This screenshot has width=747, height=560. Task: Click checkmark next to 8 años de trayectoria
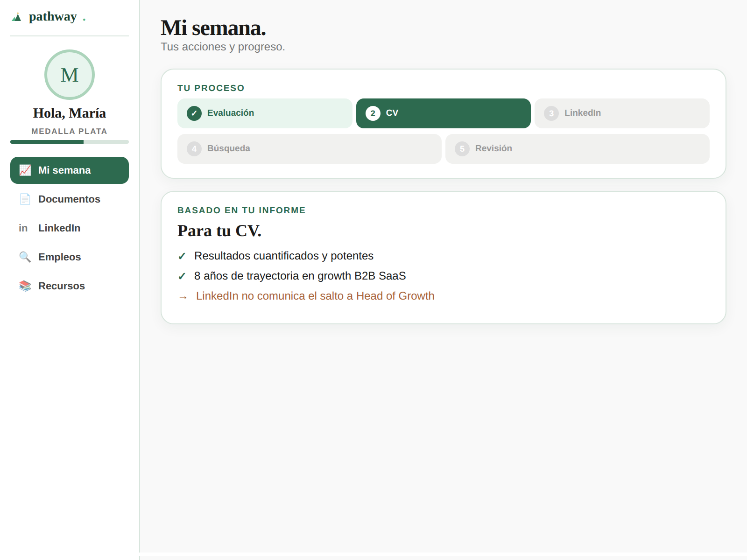click(182, 276)
